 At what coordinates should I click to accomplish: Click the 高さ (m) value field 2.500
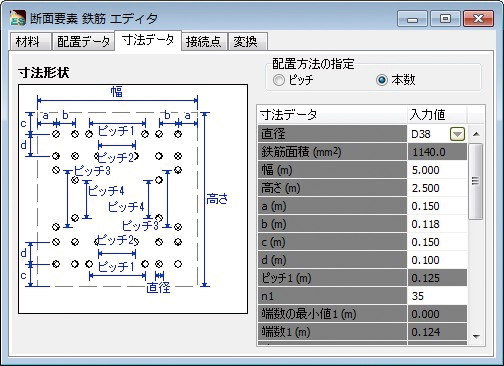[x=437, y=188]
